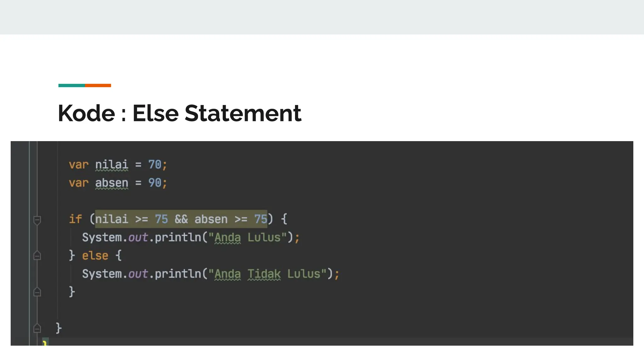644x362 pixels.
Task: Click the fold marker after the else block's closing brace
Action: (37, 292)
